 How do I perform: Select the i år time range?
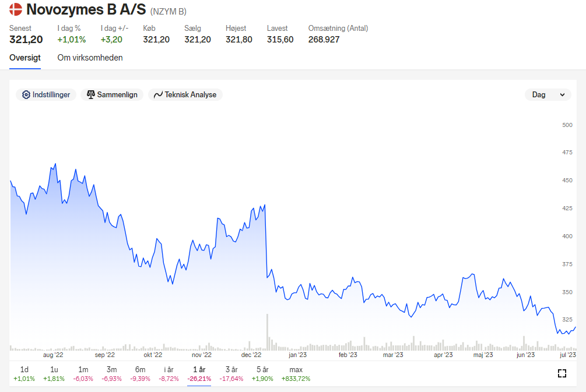click(169, 374)
